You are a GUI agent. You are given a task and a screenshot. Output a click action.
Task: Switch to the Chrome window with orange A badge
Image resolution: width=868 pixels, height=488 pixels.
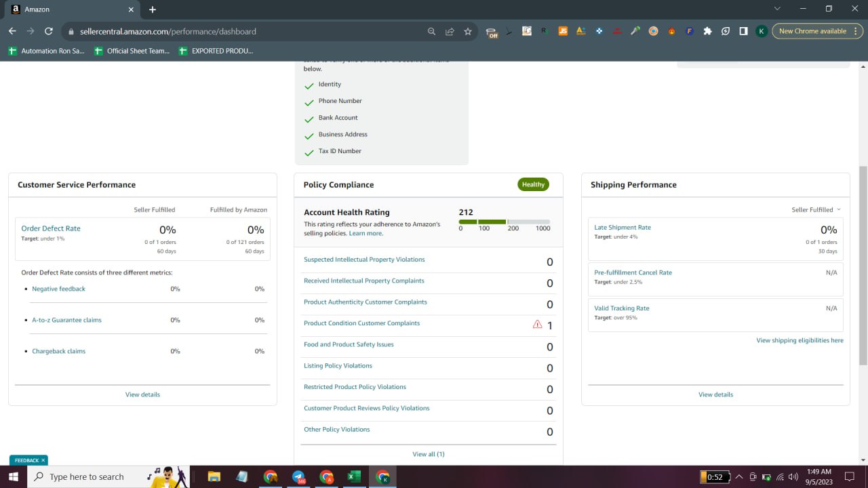326,476
